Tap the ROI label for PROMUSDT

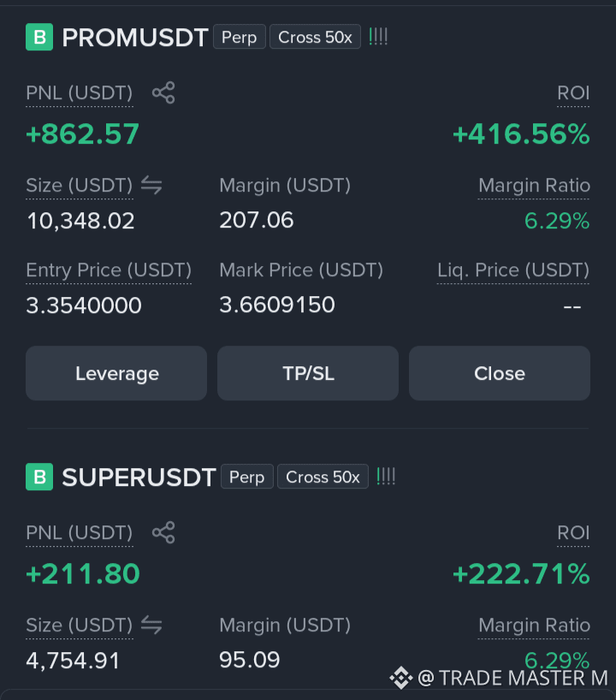click(x=573, y=93)
